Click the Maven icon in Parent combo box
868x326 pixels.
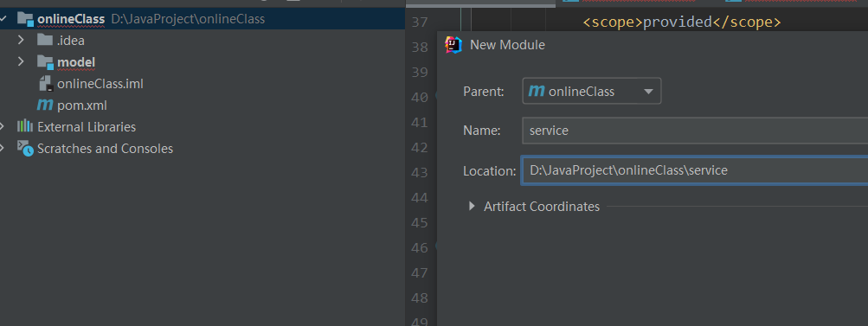(x=537, y=91)
